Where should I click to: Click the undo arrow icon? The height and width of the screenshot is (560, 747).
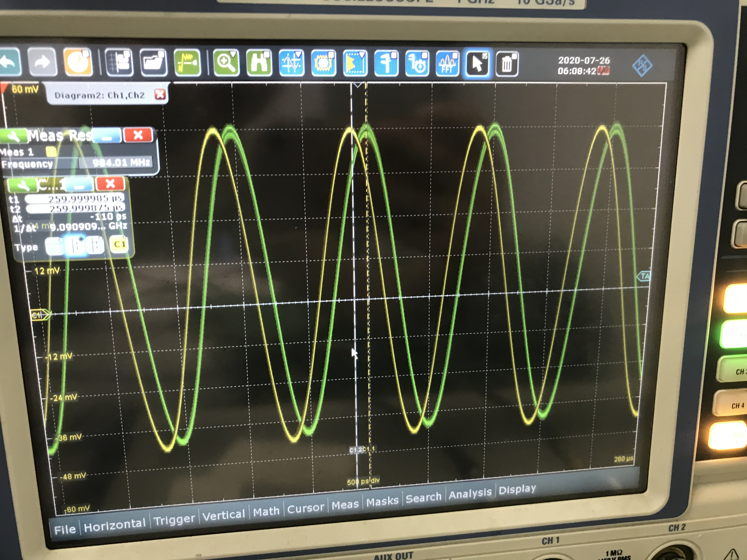[x=9, y=62]
